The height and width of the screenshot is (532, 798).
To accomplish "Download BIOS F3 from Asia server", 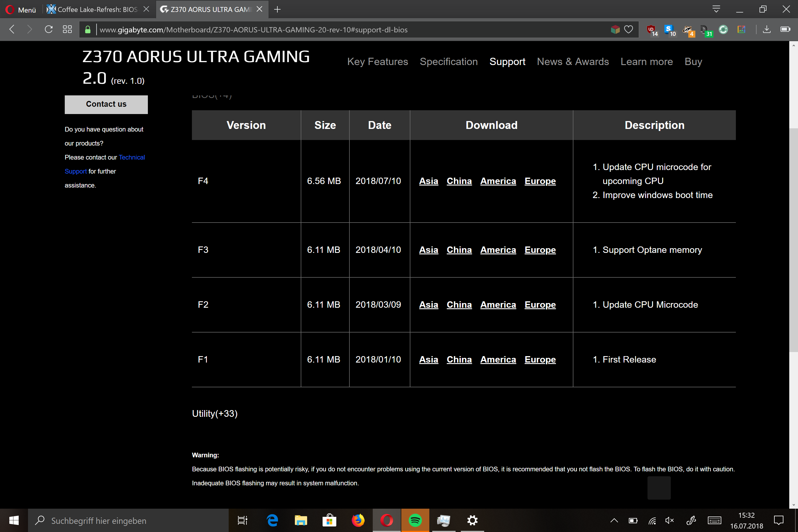I will 428,250.
